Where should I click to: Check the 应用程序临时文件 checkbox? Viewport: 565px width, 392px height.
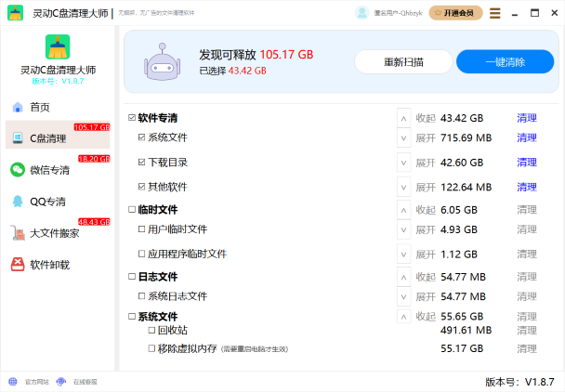141,254
